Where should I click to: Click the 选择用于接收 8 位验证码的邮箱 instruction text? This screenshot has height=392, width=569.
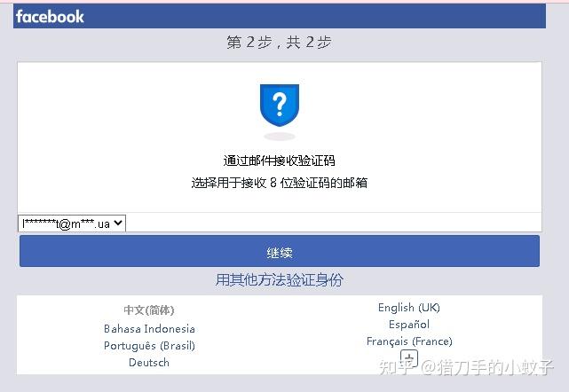coord(279,183)
